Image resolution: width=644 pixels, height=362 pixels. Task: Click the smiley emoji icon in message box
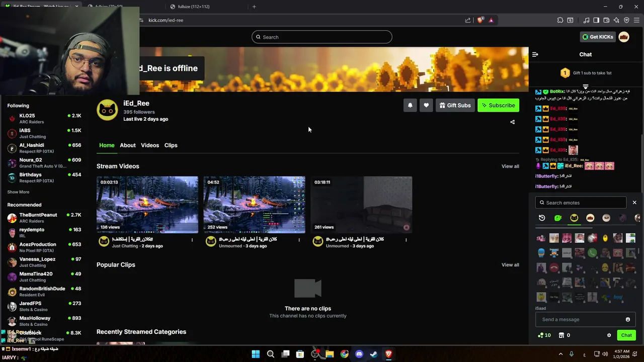627,319
